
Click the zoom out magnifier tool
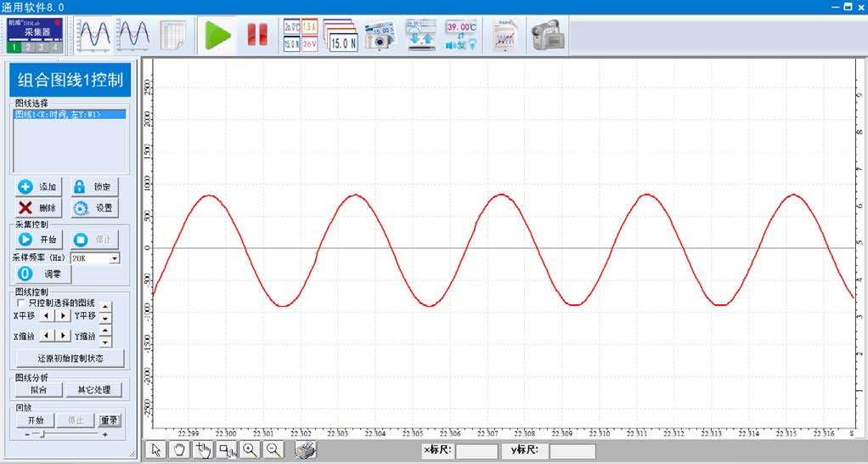[x=273, y=450]
